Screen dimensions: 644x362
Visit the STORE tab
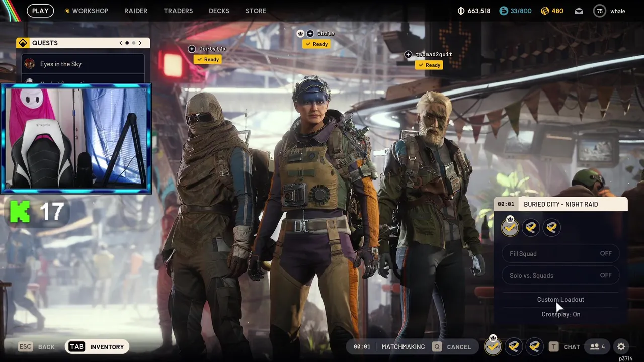pyautogui.click(x=256, y=11)
